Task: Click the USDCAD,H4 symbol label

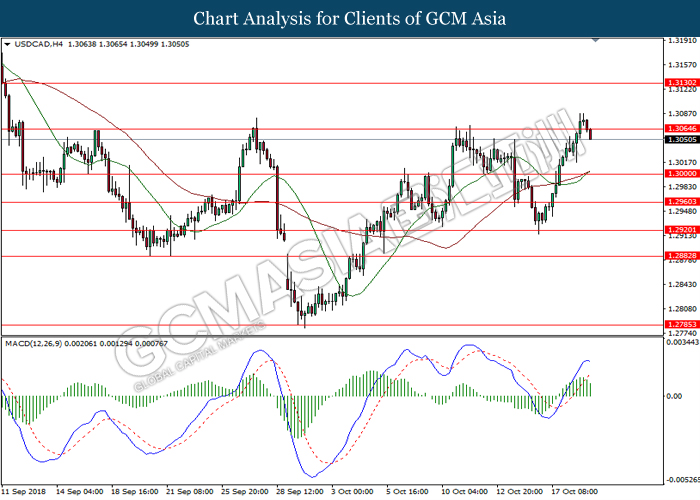Action: pyautogui.click(x=39, y=44)
